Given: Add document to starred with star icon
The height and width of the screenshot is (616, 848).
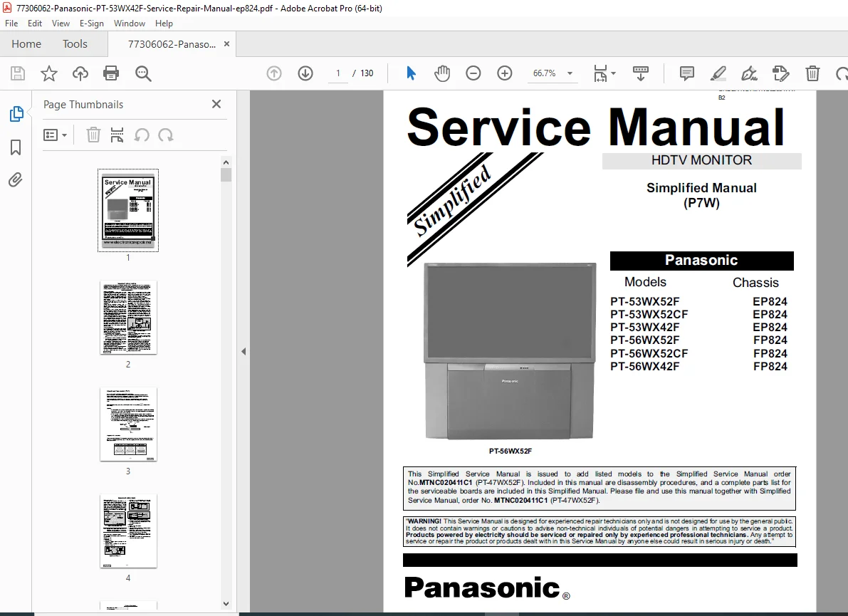Looking at the screenshot, I should click(x=49, y=73).
